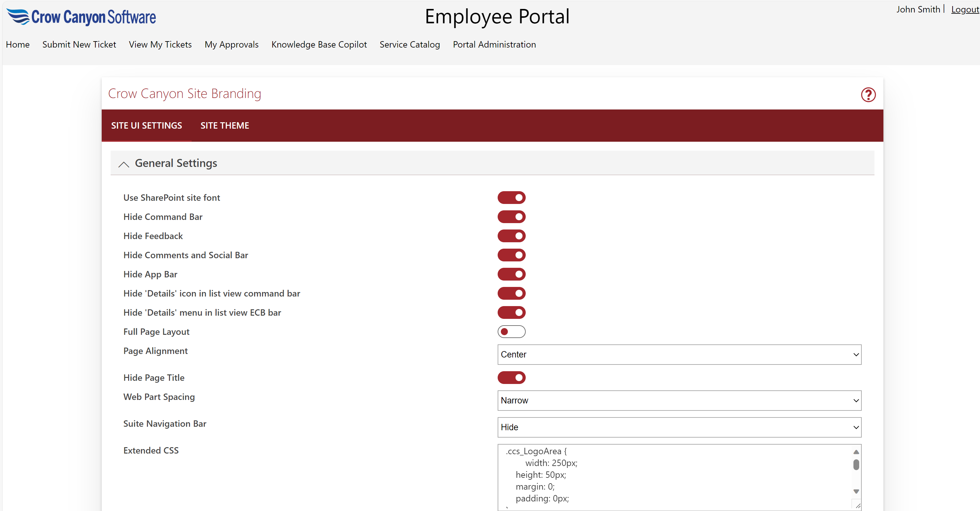Open the Web Part Spacing dropdown

(x=679, y=401)
